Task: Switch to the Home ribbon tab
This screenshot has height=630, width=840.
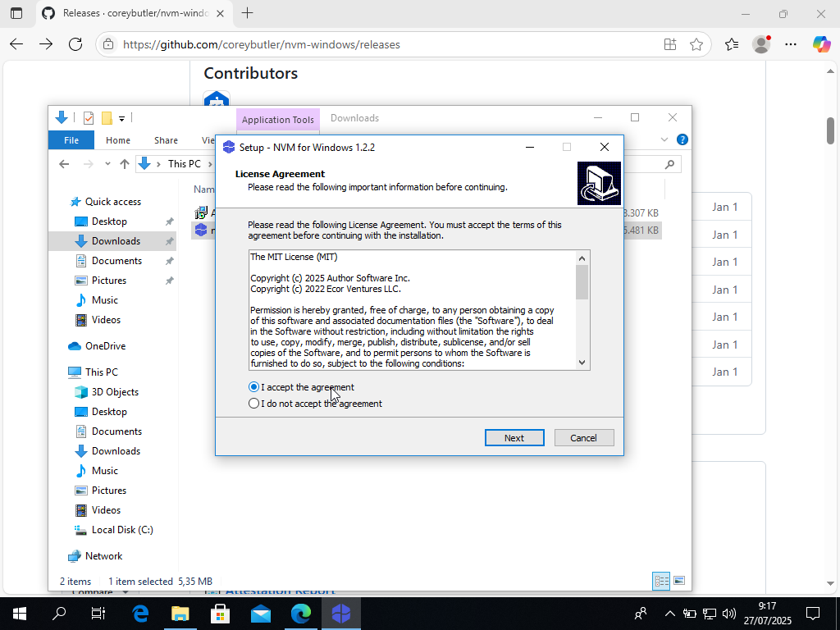Action: pyautogui.click(x=117, y=140)
